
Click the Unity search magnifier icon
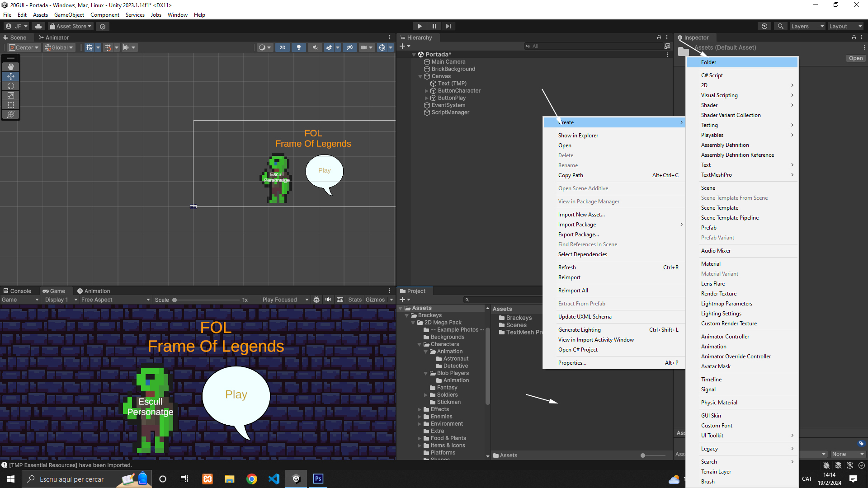point(780,26)
